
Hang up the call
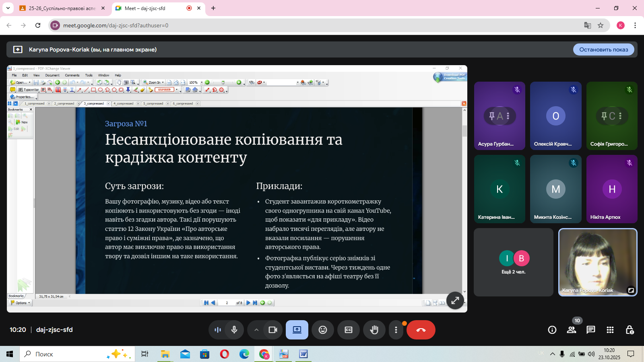(x=421, y=330)
